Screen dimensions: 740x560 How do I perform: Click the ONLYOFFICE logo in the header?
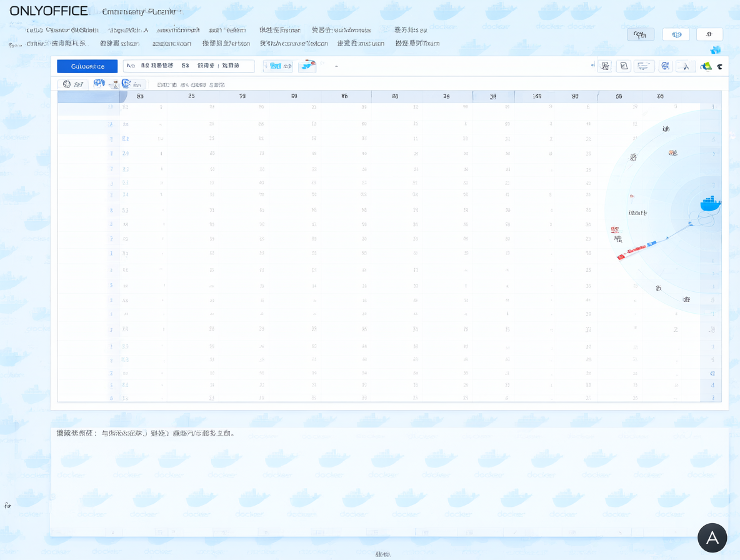49,11
